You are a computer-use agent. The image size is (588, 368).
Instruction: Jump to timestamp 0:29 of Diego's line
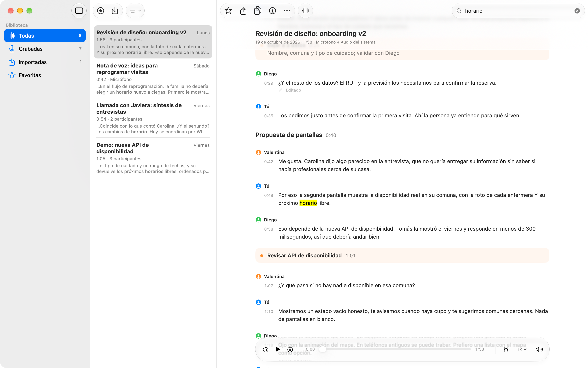coord(268,83)
